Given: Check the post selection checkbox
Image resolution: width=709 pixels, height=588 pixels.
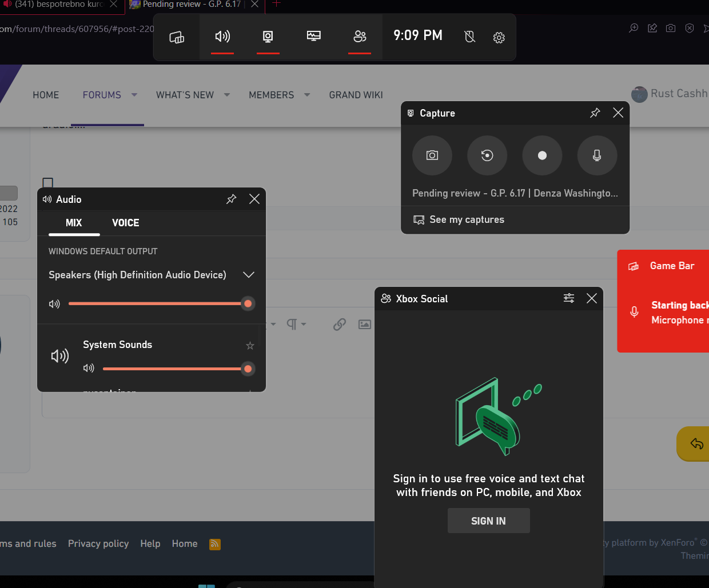Looking at the screenshot, I should [x=48, y=183].
